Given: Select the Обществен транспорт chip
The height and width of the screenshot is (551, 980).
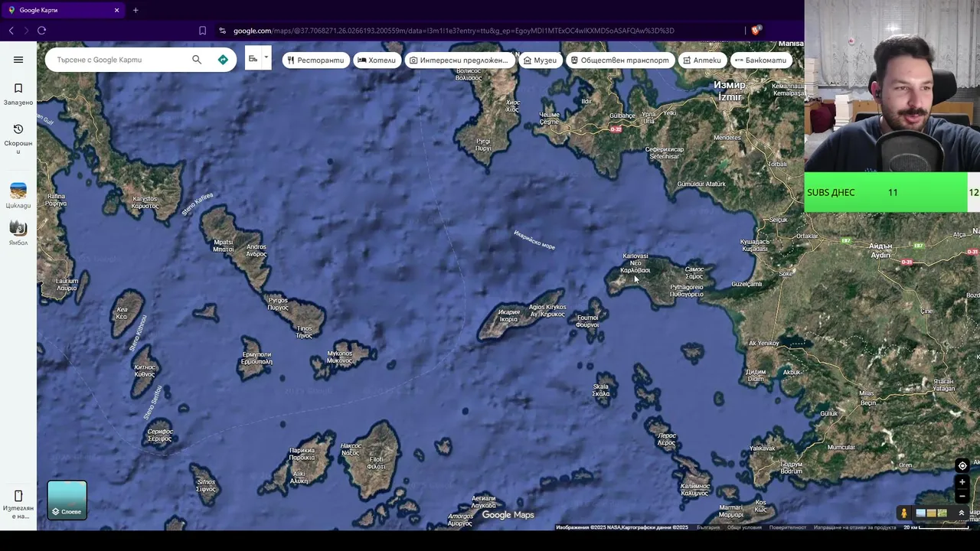Looking at the screenshot, I should point(619,60).
